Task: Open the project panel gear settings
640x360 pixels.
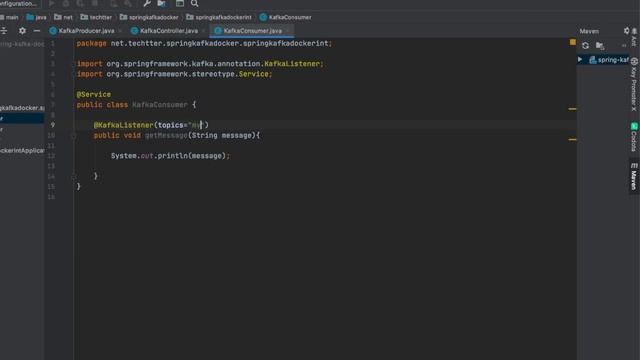Action: click(x=22, y=31)
